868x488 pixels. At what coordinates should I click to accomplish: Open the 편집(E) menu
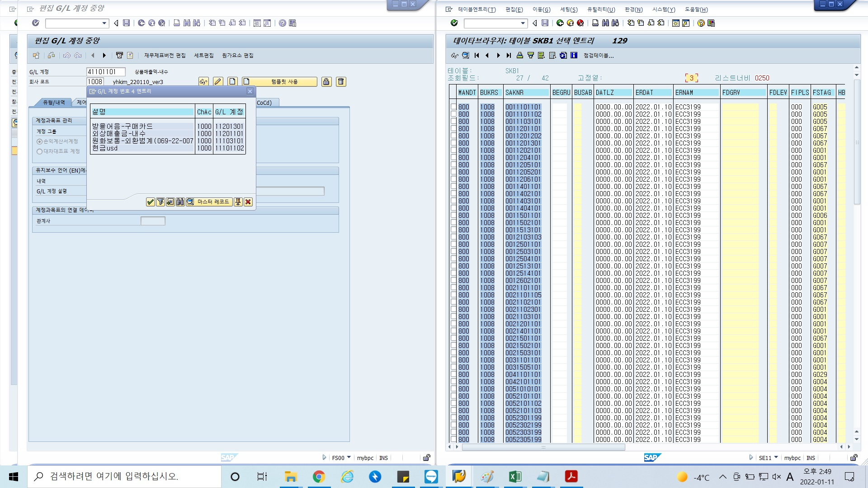tap(514, 9)
